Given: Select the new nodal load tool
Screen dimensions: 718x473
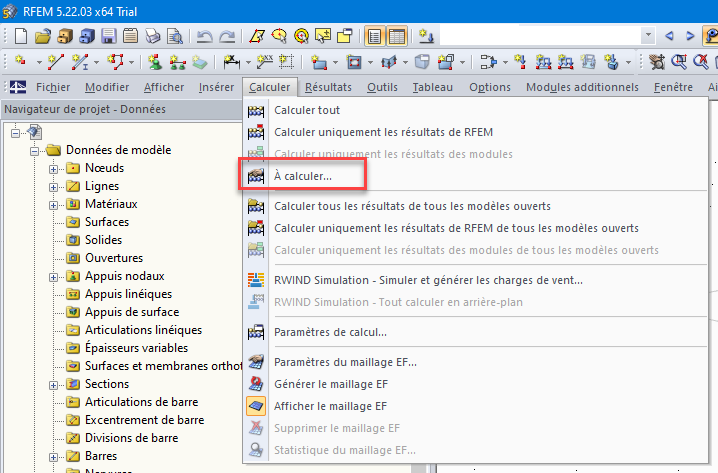Looking at the screenshot, I should coord(520,61).
